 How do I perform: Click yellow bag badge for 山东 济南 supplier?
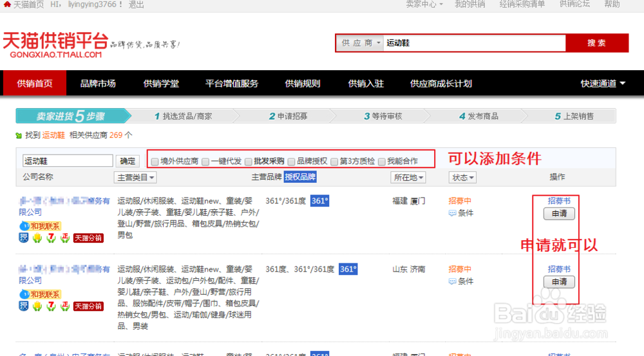click(37, 306)
